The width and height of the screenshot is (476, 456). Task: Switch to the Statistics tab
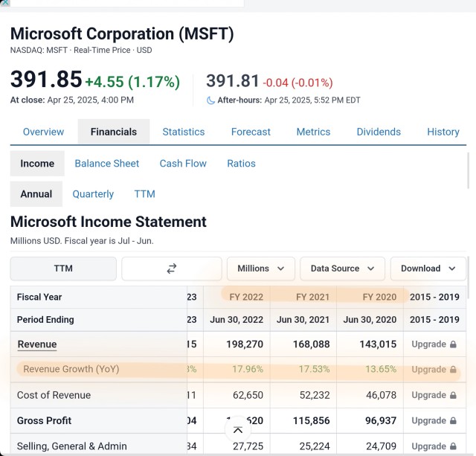pos(184,132)
